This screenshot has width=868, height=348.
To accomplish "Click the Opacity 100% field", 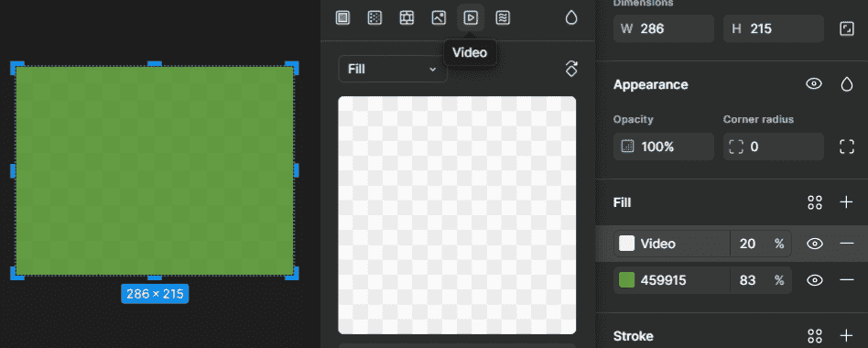I will click(663, 147).
